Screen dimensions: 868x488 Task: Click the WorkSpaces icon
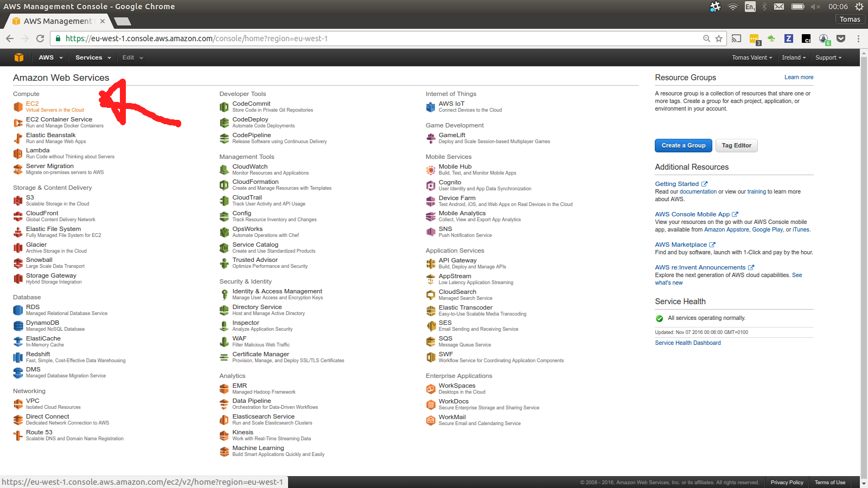[431, 389]
